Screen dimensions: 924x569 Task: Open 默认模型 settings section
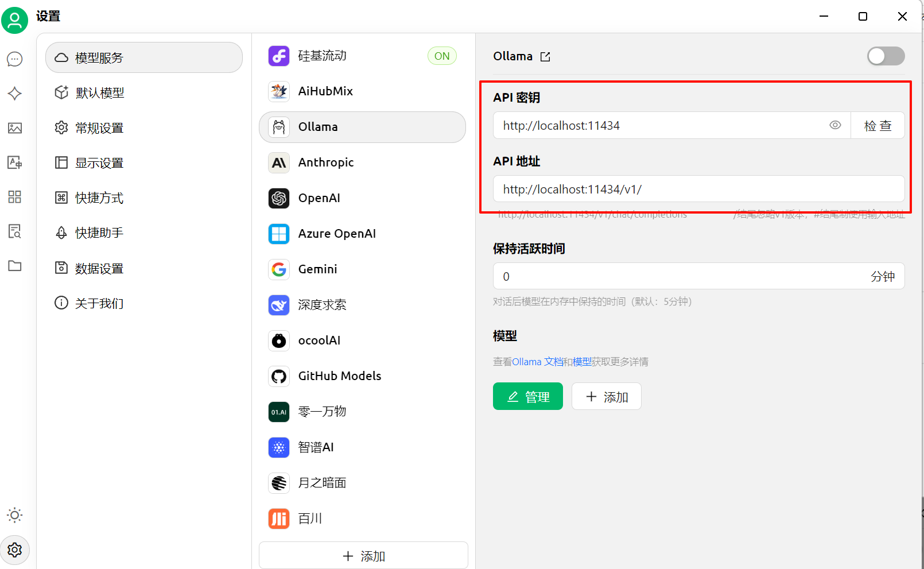(x=144, y=92)
